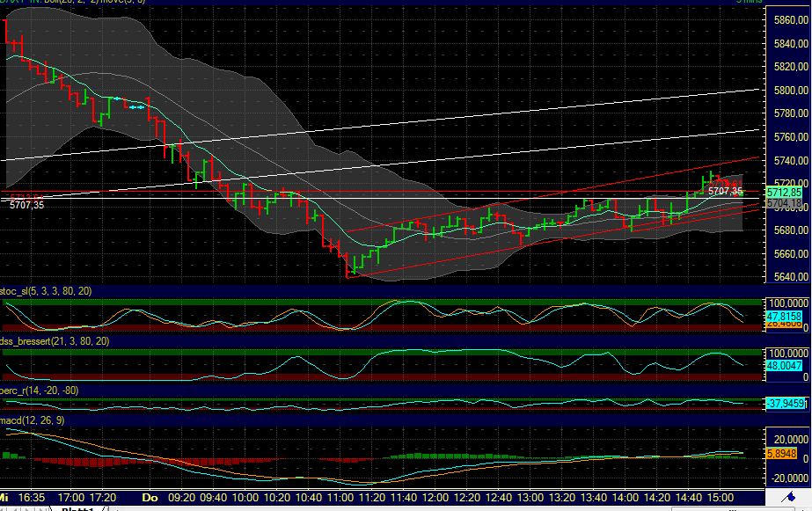
Task: Click the 10:00 time axis label
Action: pyautogui.click(x=245, y=498)
